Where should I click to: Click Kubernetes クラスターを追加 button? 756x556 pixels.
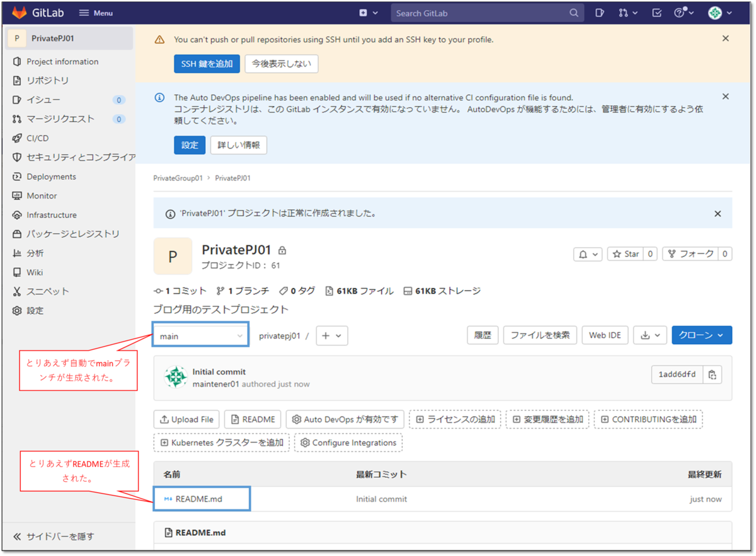(222, 443)
